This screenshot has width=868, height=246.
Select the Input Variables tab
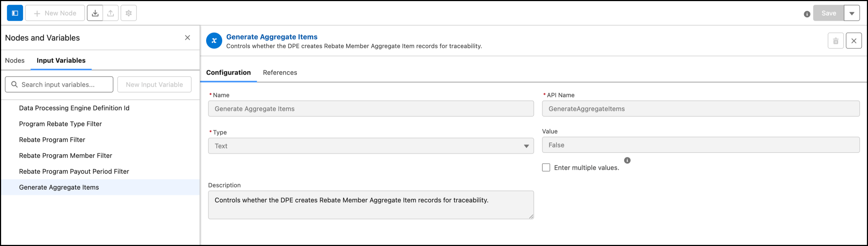coord(61,60)
